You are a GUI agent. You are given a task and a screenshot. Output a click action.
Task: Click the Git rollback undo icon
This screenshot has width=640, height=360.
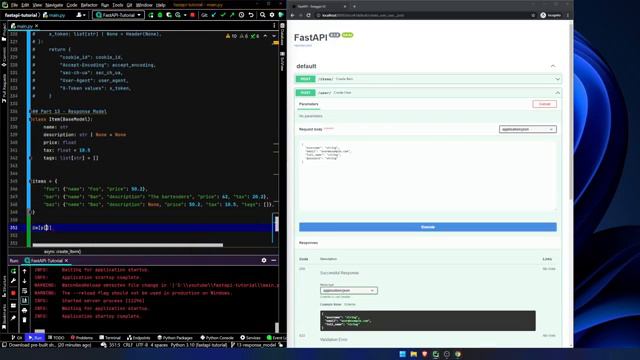pyautogui.click(x=251, y=15)
